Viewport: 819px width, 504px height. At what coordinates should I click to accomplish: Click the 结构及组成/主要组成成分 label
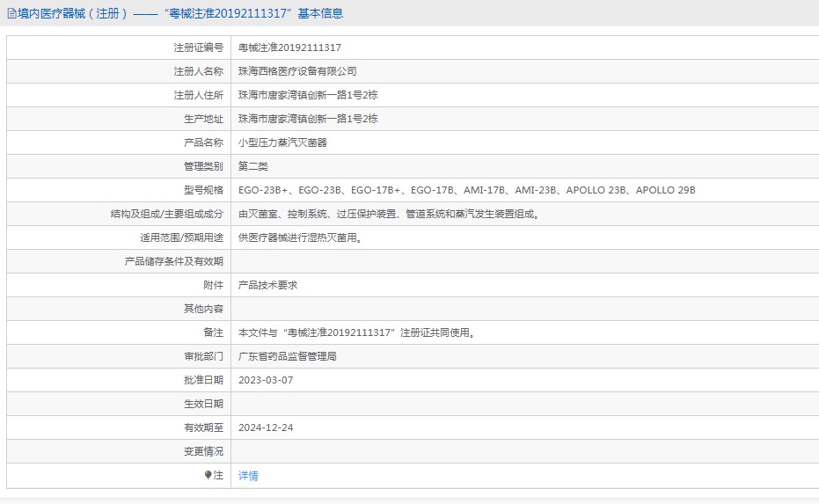point(167,214)
